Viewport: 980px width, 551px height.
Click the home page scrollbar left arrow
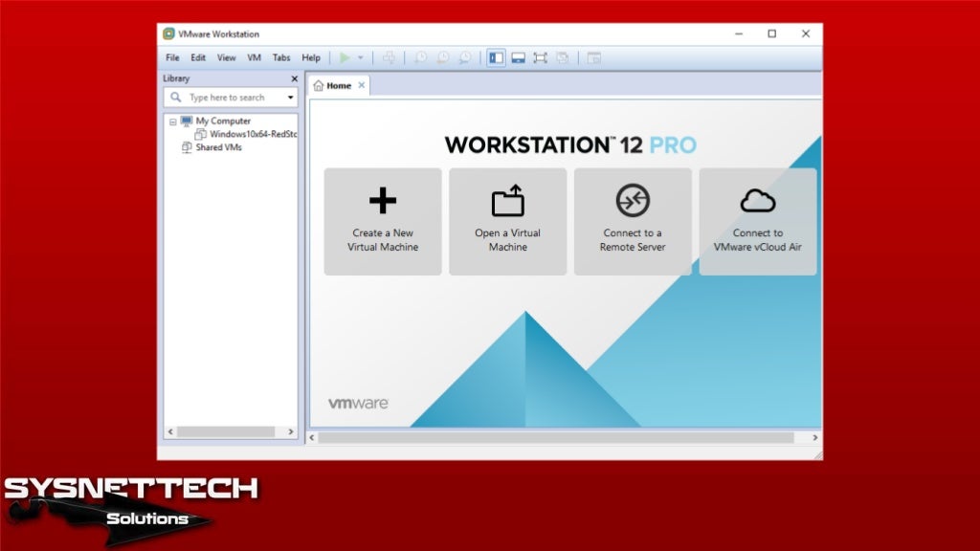312,437
